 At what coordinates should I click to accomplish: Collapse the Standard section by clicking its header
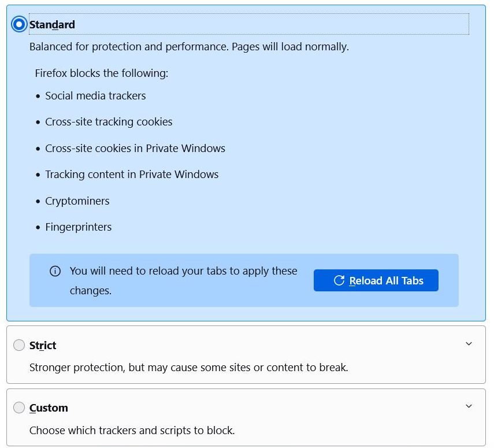tap(231, 24)
